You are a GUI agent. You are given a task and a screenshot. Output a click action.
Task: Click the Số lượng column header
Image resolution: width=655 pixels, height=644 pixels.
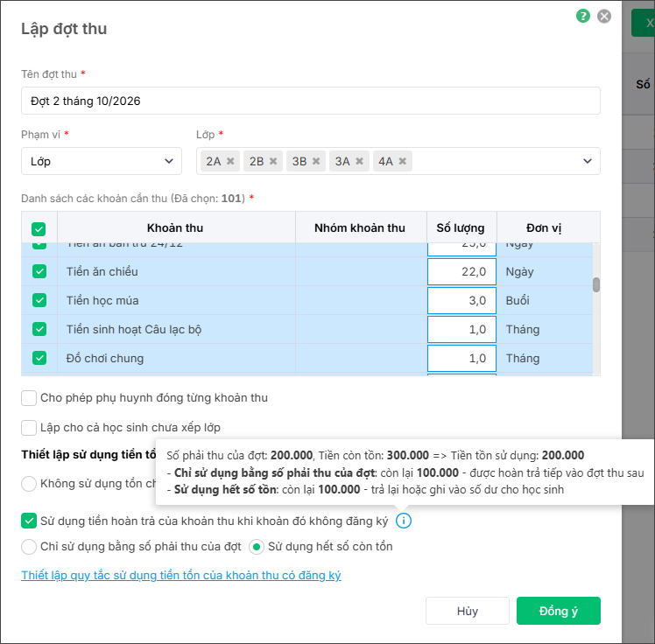coord(461,227)
